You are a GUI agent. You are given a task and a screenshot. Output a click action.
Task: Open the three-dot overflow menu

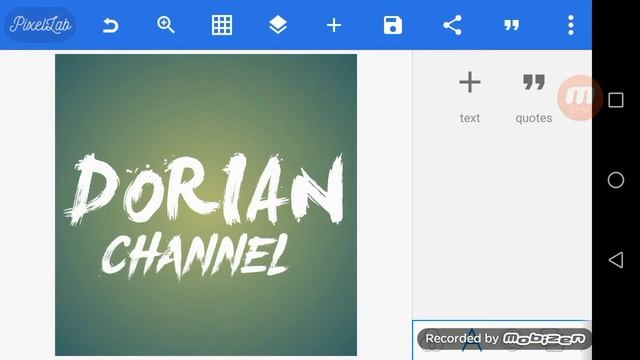point(571,25)
